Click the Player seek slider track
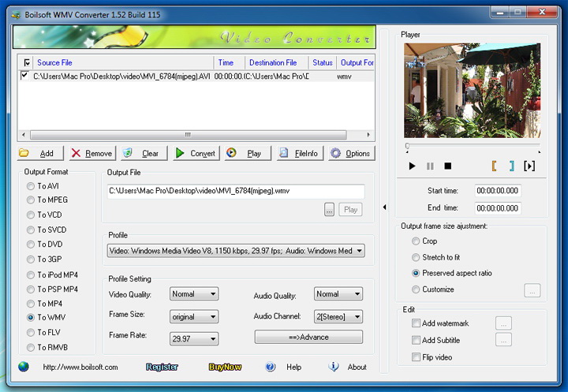568x392 pixels. click(x=472, y=147)
